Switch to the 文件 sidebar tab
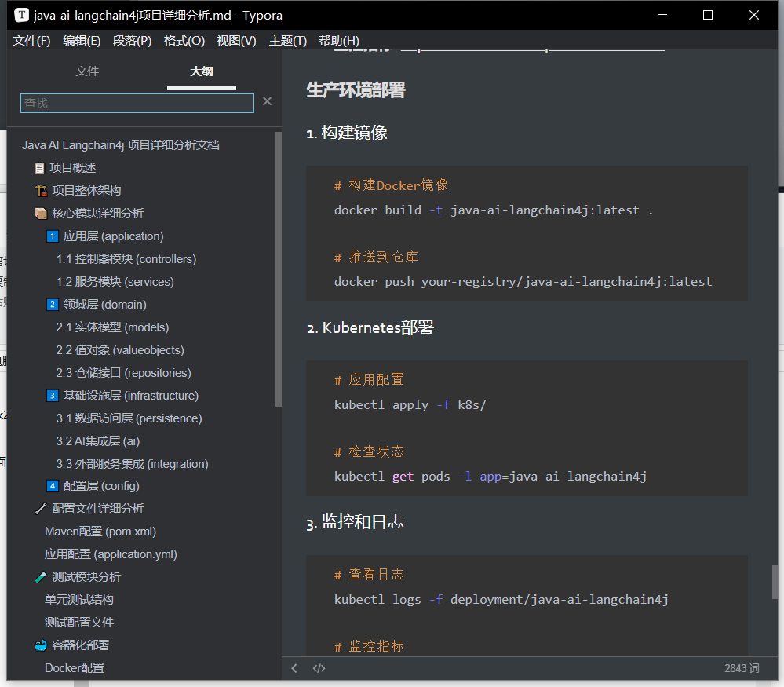The image size is (784, 687). click(87, 71)
